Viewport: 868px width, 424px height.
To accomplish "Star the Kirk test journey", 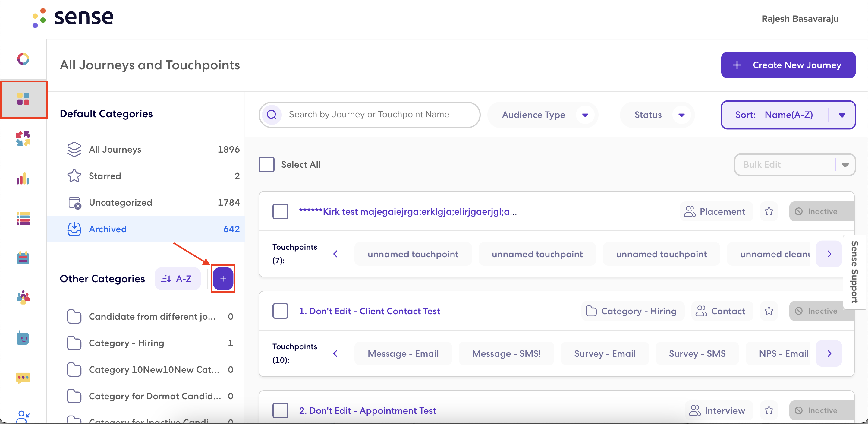I will point(769,211).
